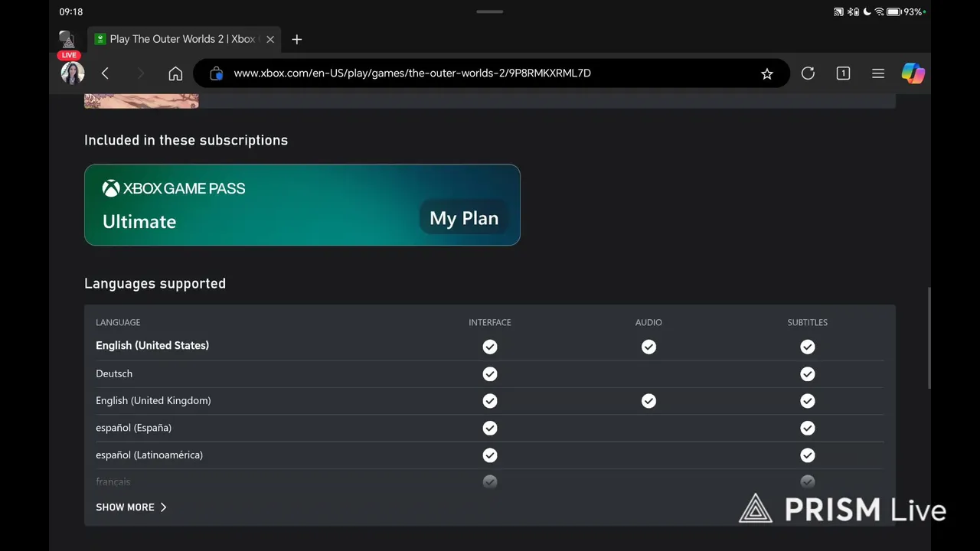Bookmark this page with the star icon
Viewport: 980px width, 551px height.
click(766, 73)
